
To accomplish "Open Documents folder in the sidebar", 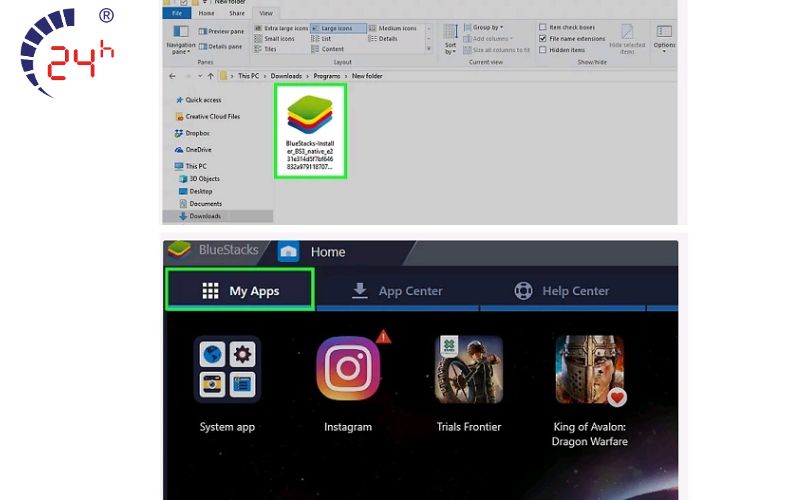I will [x=201, y=204].
